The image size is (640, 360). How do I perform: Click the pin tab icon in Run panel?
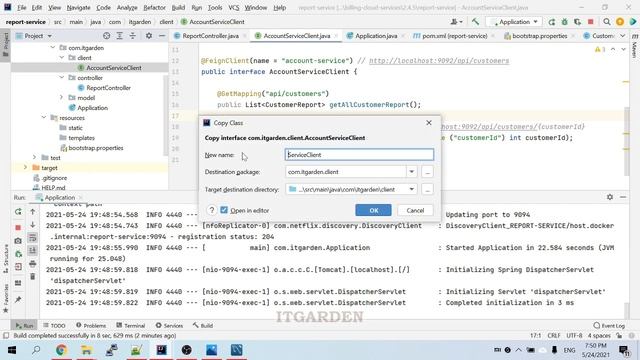[x=18, y=300]
